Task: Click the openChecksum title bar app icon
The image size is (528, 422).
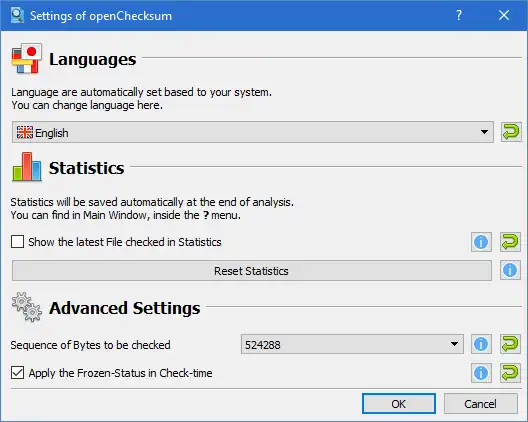Action: coord(17,15)
